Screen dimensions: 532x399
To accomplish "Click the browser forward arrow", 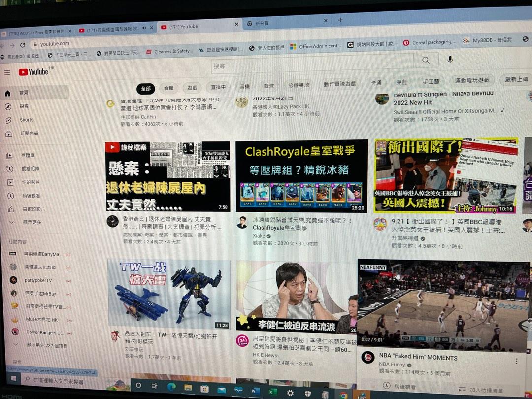I will coord(12,45).
